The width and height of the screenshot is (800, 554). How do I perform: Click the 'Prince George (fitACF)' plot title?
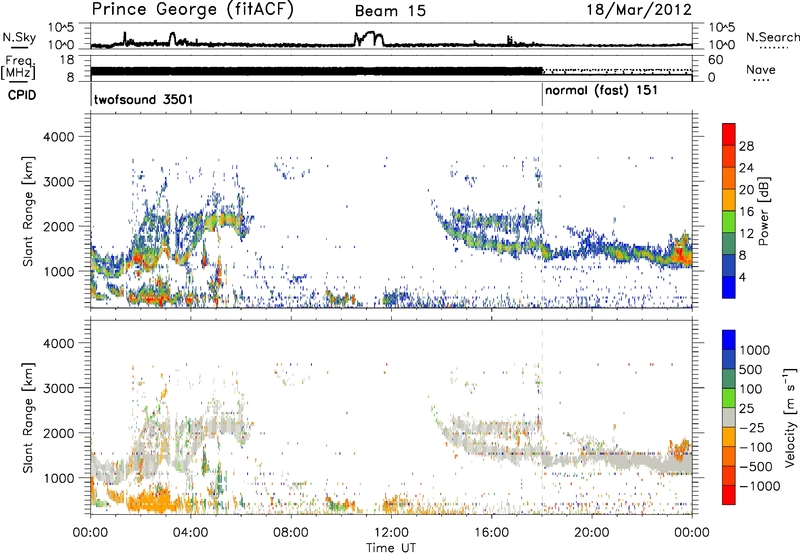pyautogui.click(x=192, y=10)
